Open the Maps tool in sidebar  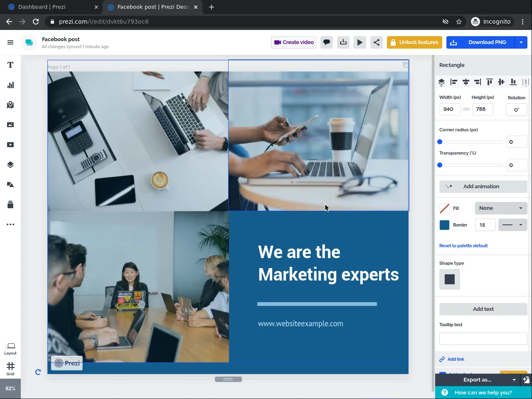10,105
